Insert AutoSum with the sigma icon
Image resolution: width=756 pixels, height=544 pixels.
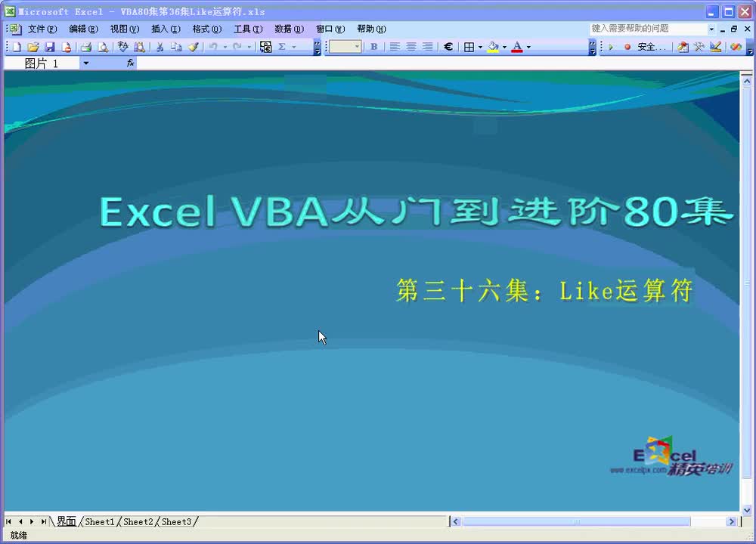[x=282, y=47]
